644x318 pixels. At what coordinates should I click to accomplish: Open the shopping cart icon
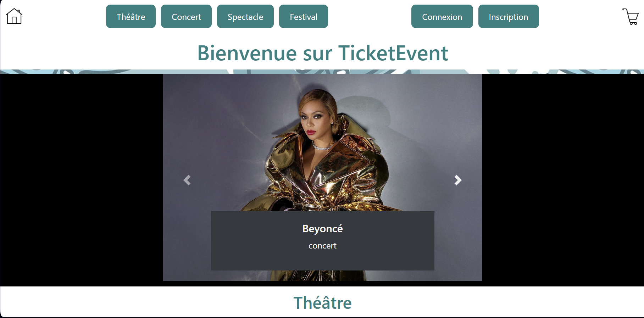(631, 16)
